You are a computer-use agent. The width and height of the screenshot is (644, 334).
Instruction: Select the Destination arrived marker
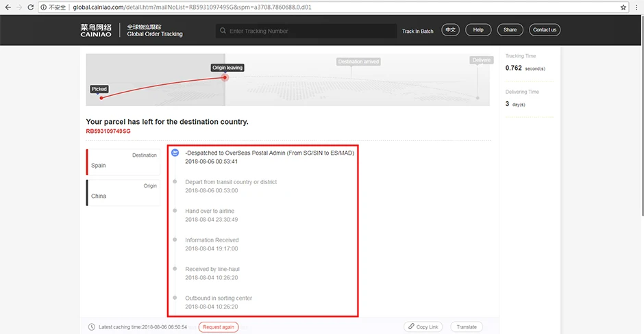(x=358, y=62)
